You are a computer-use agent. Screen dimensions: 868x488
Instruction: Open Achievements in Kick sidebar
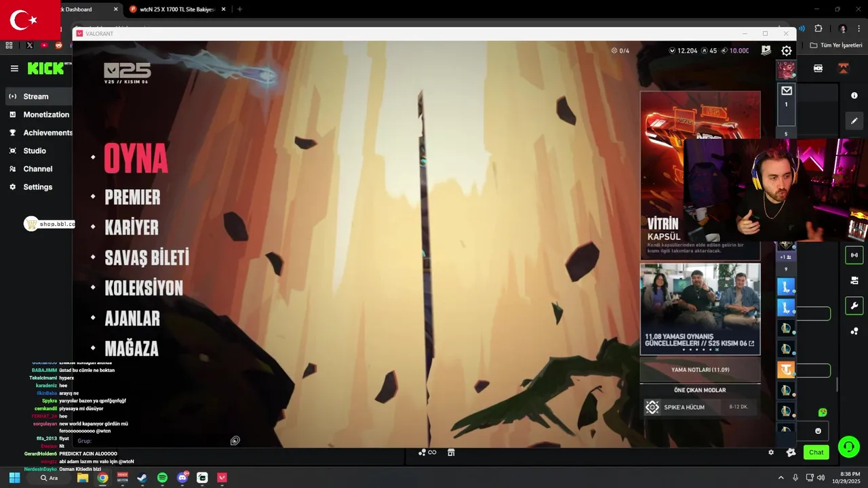pyautogui.click(x=39, y=133)
